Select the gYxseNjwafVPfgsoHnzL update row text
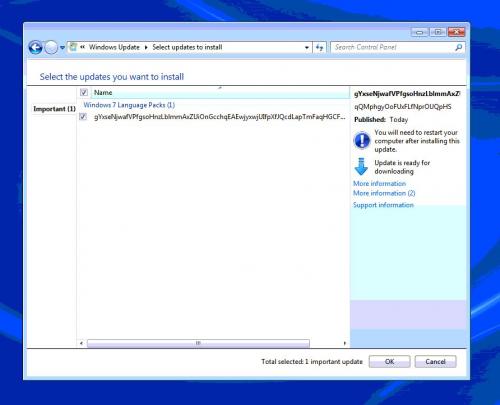The width and height of the screenshot is (500, 405). point(219,117)
